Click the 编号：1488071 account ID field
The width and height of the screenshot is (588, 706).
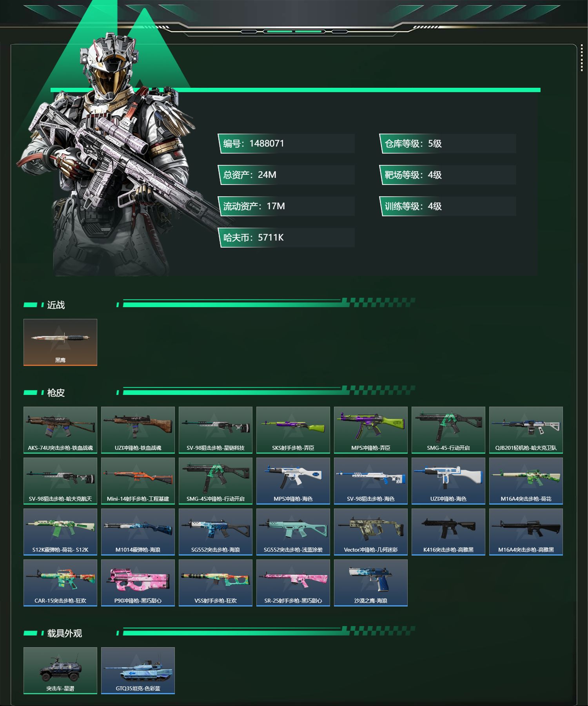pyautogui.click(x=286, y=143)
